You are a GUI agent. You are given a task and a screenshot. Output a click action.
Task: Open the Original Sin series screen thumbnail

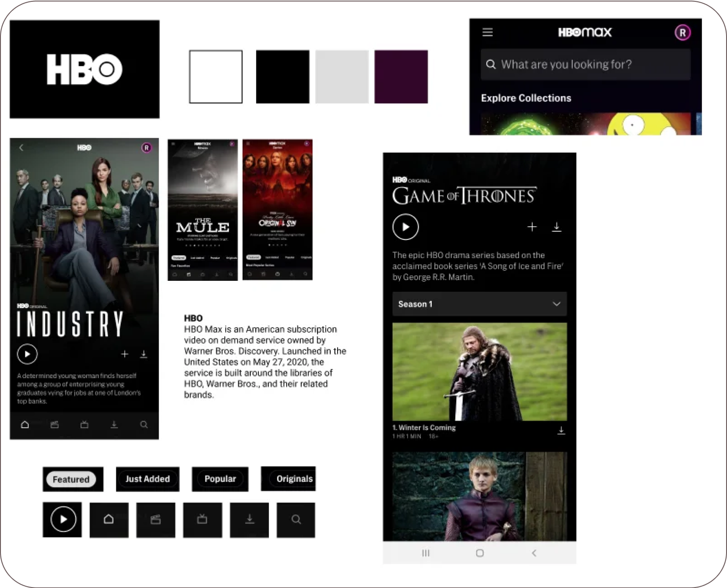(x=278, y=210)
